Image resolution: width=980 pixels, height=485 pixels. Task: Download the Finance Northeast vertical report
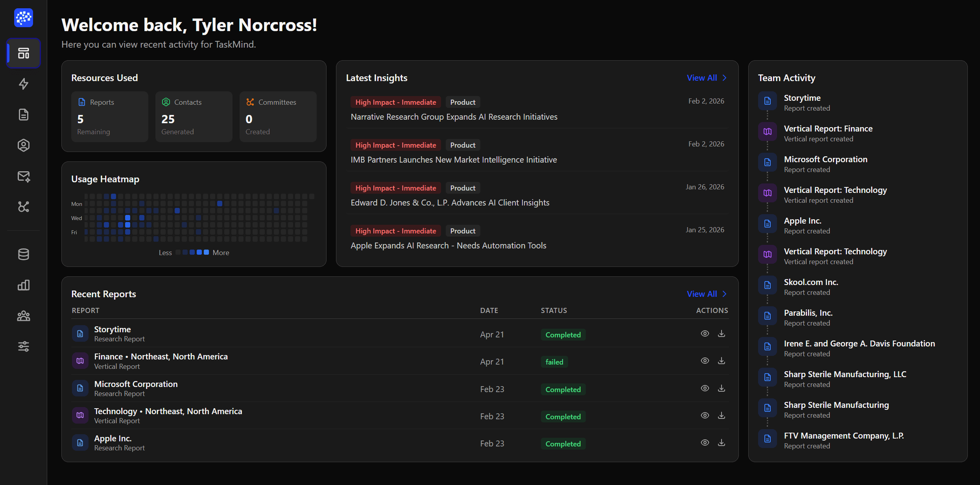722,361
